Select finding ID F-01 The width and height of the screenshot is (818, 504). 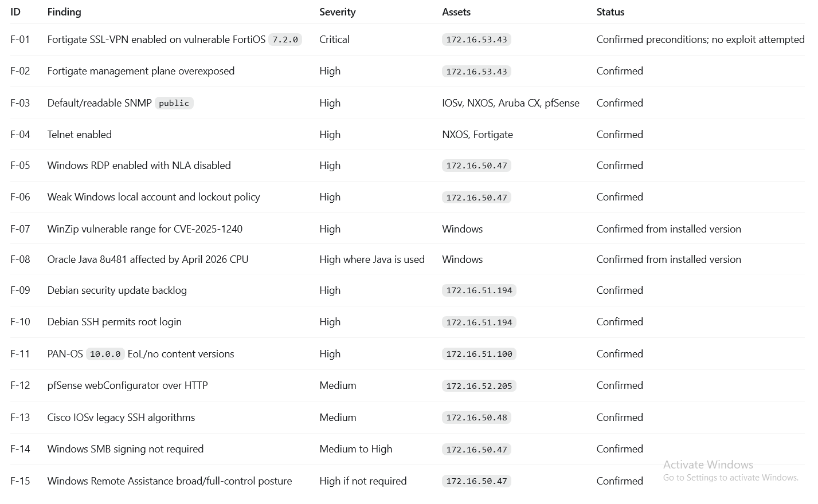point(20,40)
